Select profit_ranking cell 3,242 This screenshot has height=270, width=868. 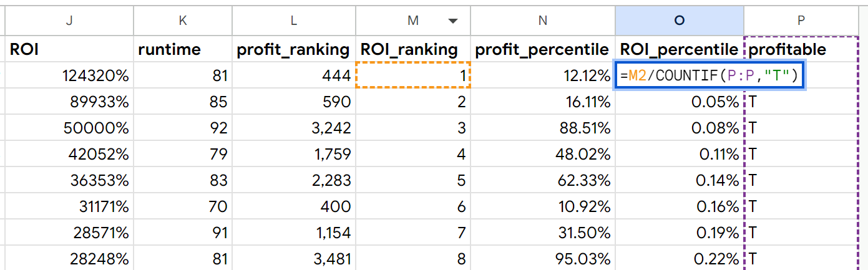click(x=293, y=128)
